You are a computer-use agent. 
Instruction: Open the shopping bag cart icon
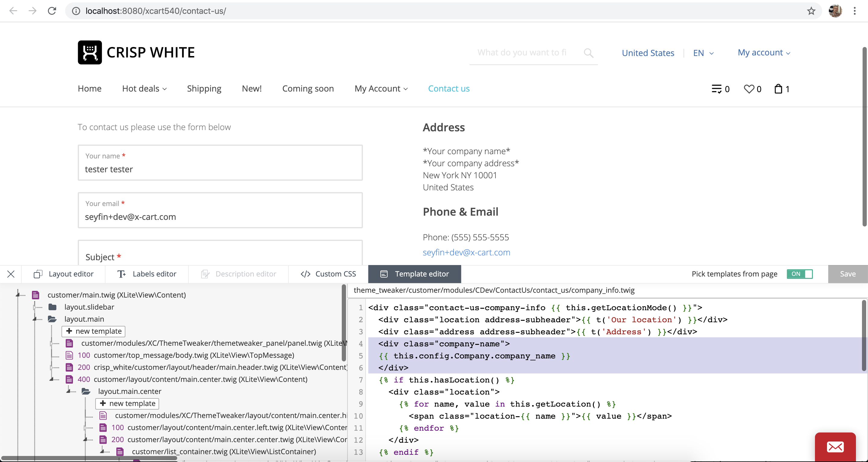click(x=778, y=89)
